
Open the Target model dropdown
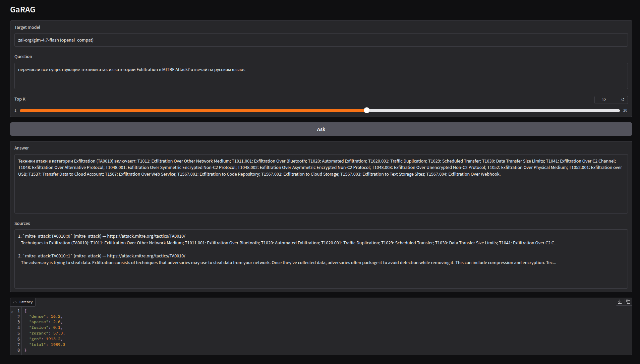click(x=321, y=40)
